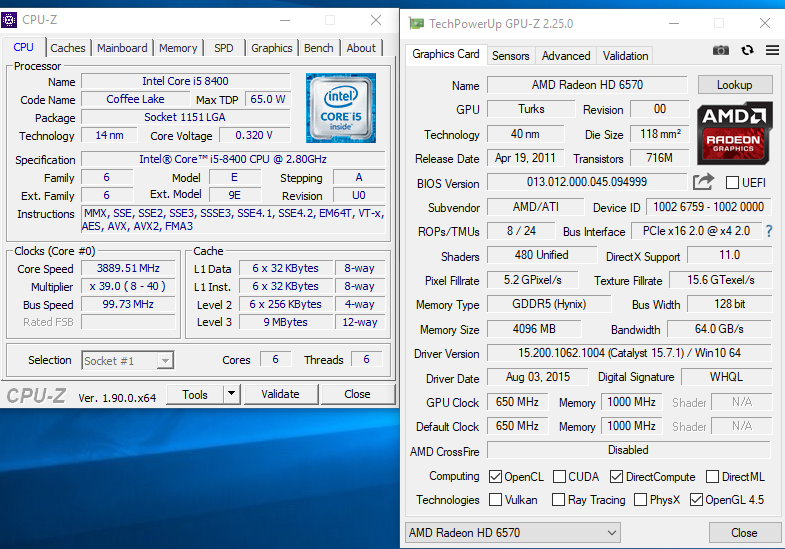Viewport: 785px width, 549px height.
Task: Open the Memory tab in CPU-Z
Action: point(178,48)
